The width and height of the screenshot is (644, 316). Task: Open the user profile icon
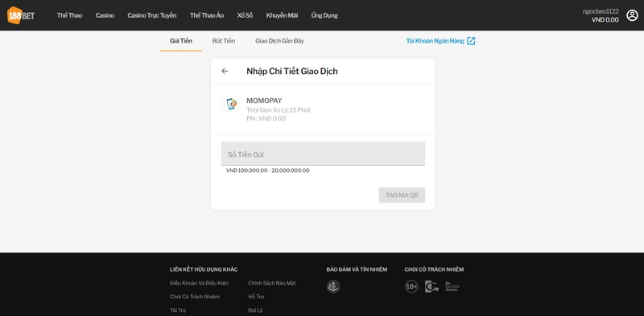pyautogui.click(x=632, y=15)
